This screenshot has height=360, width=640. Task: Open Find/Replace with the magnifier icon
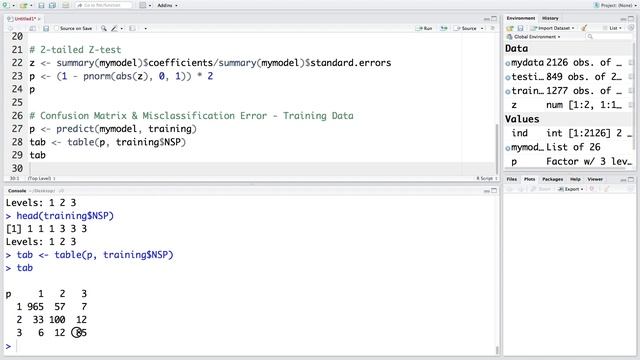[104, 28]
